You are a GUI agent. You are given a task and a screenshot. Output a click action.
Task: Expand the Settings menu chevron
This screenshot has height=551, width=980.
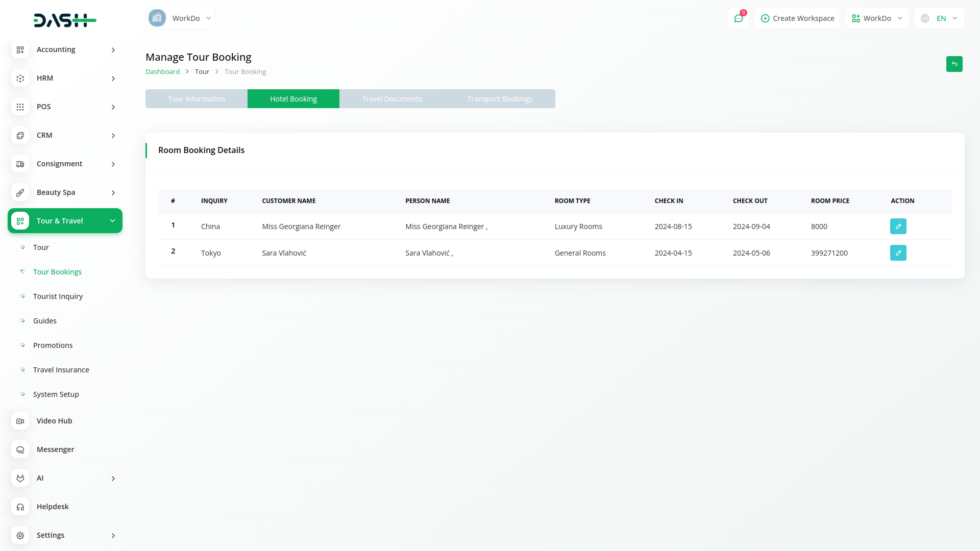point(113,535)
